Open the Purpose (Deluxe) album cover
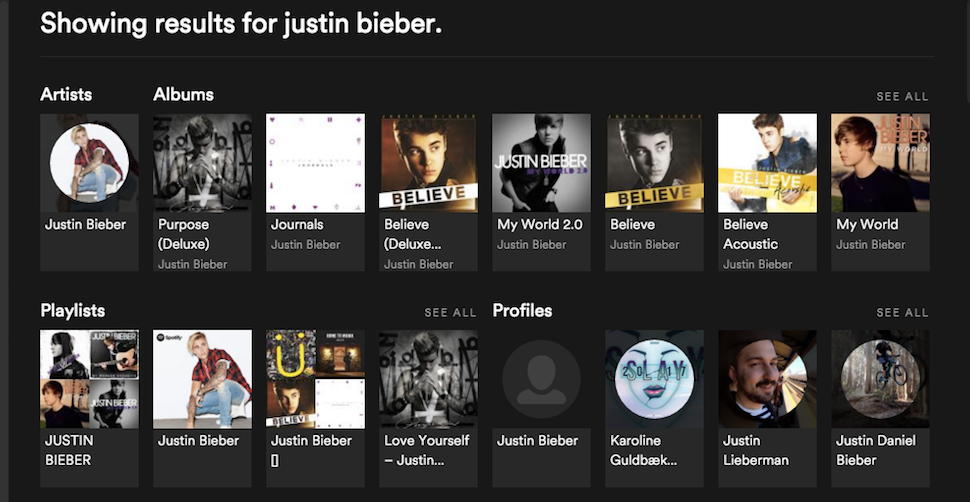This screenshot has height=502, width=970. click(202, 163)
